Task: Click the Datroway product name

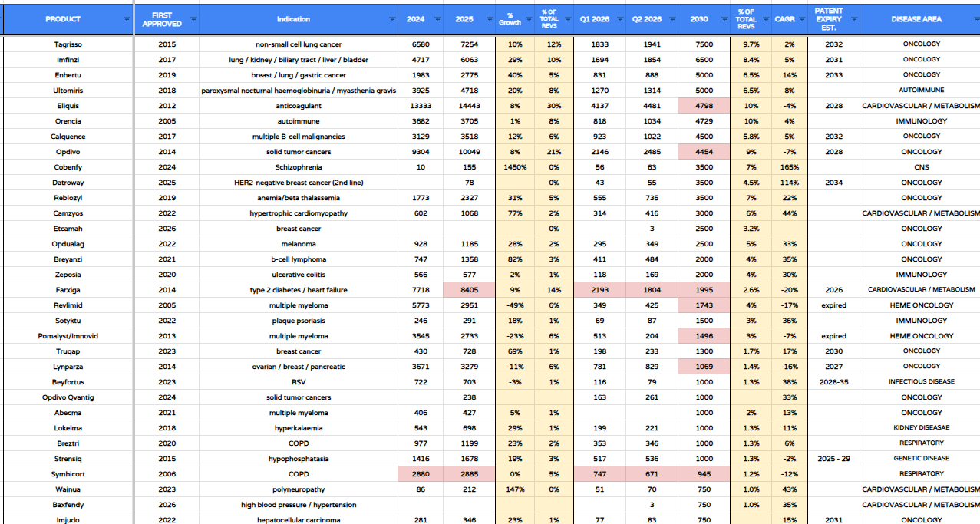Action: coord(68,183)
